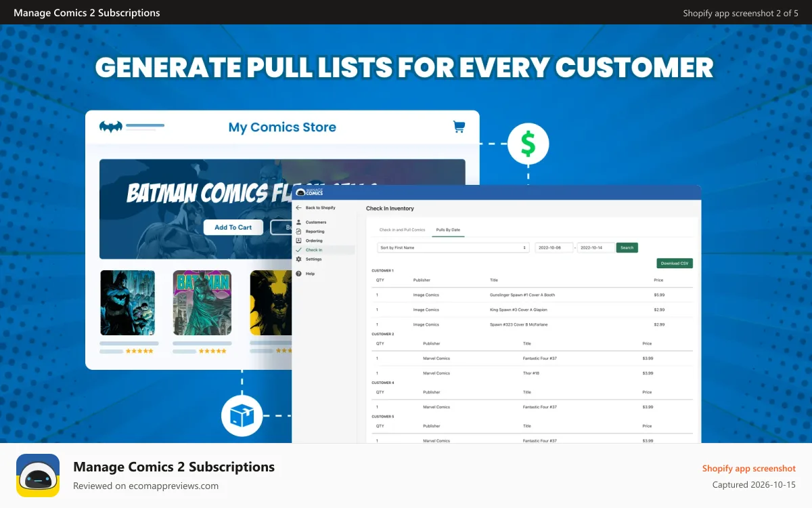Click the bat logo in My Comics Store

(x=111, y=127)
